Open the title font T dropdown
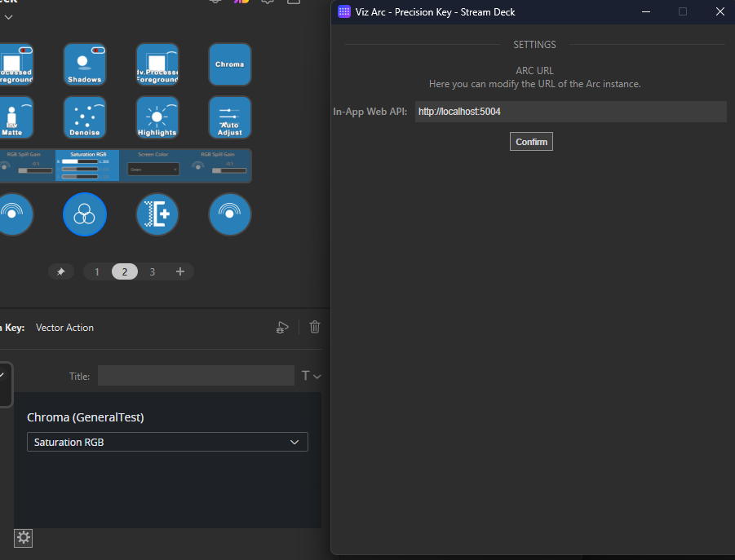This screenshot has height=560, width=735. (311, 376)
